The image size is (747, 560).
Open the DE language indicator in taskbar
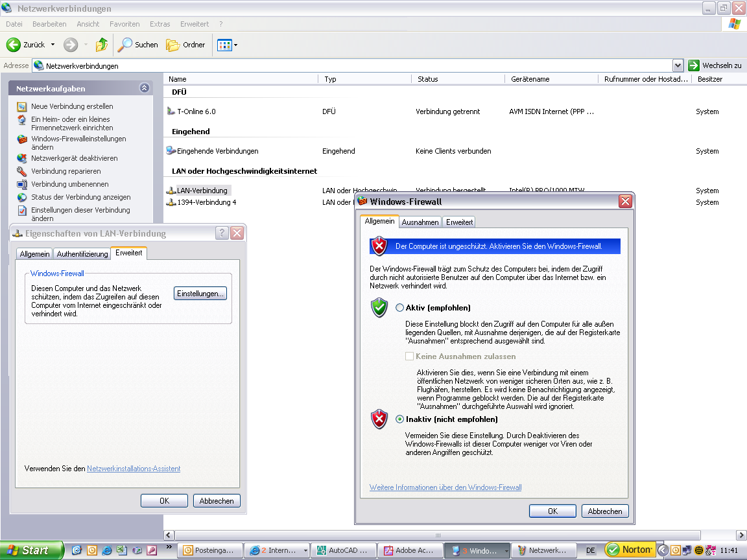point(590,550)
